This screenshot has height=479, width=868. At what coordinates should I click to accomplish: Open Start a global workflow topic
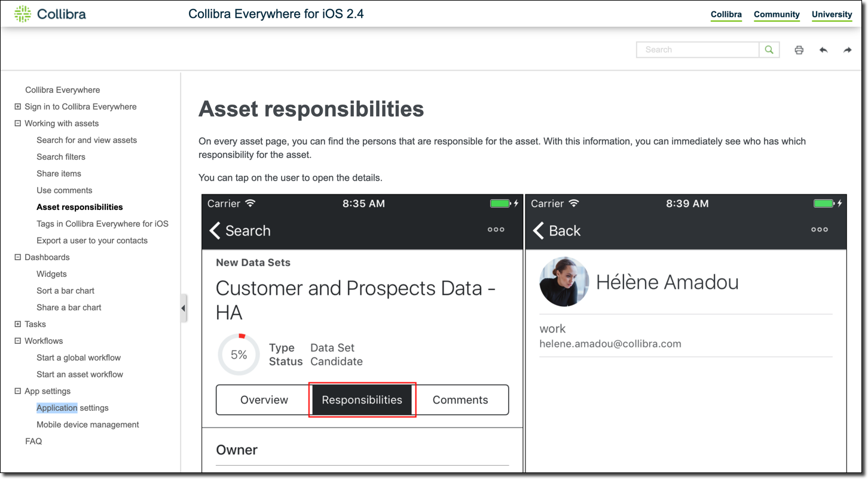click(x=78, y=358)
